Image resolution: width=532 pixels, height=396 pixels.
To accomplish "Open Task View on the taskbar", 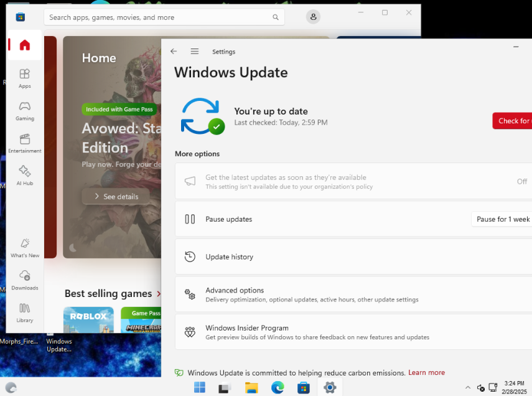I will (225, 387).
